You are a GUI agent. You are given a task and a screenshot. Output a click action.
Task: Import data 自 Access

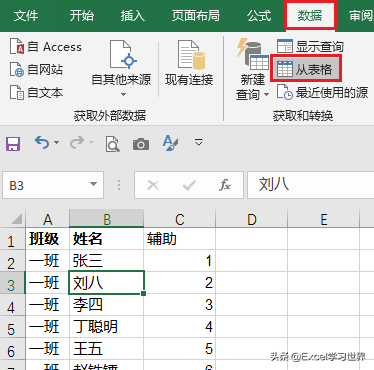tap(46, 47)
